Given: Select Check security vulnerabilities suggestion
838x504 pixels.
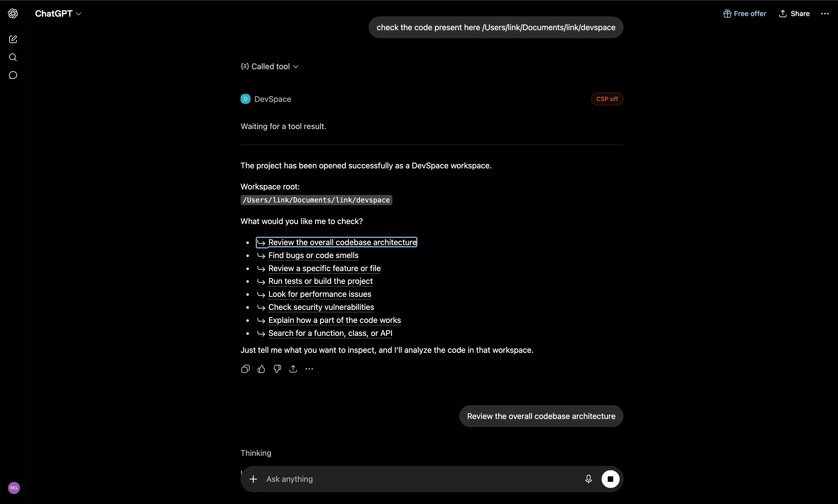Looking at the screenshot, I should (x=315, y=307).
